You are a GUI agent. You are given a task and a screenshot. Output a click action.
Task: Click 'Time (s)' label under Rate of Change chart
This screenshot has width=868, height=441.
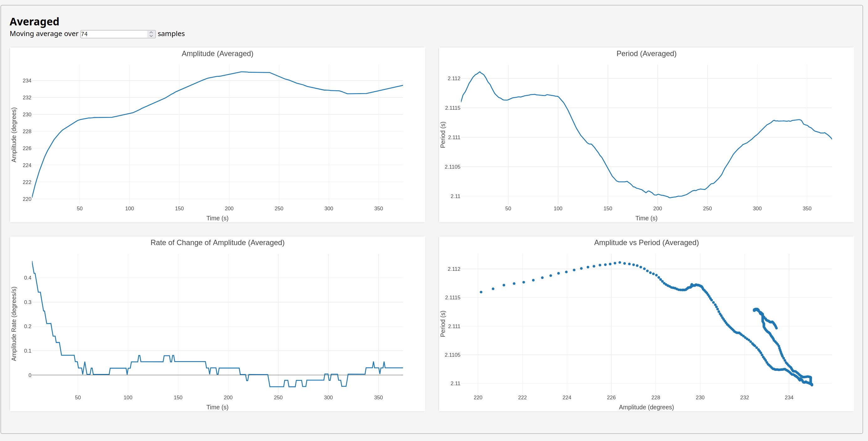pos(217,407)
